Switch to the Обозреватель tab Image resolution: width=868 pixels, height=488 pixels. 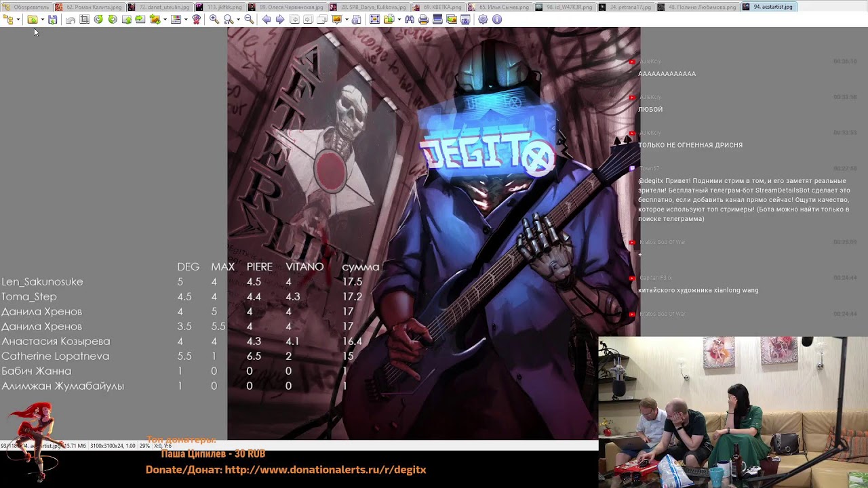coord(27,7)
